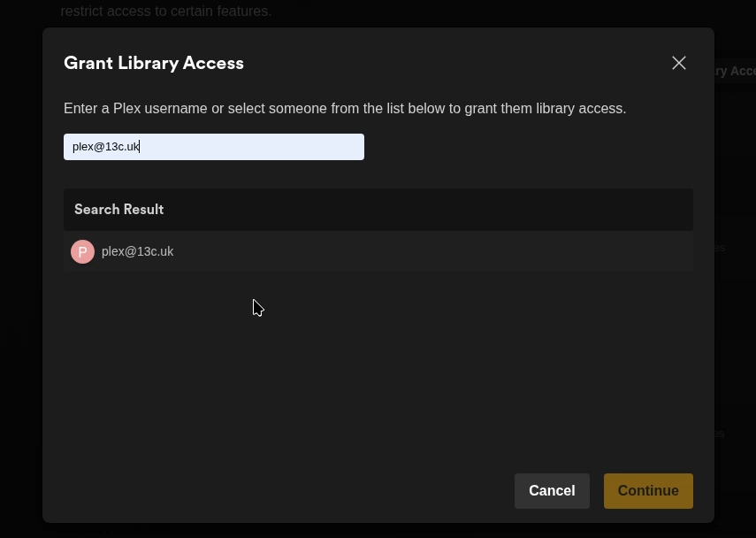This screenshot has width=756, height=538.
Task: Continue to the next step
Action: coord(648,491)
